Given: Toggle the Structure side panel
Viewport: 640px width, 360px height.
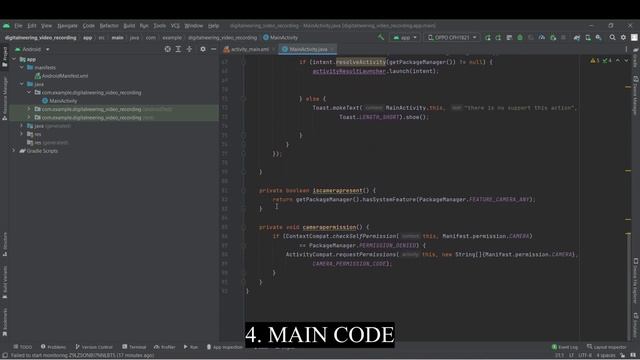Looking at the screenshot, I should point(4,244).
